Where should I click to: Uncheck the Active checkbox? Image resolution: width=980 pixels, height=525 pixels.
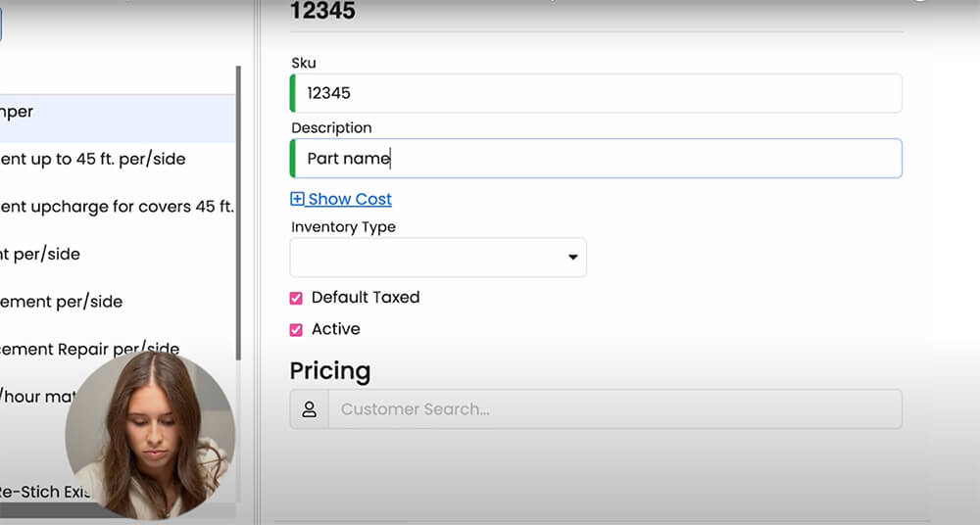click(x=296, y=330)
